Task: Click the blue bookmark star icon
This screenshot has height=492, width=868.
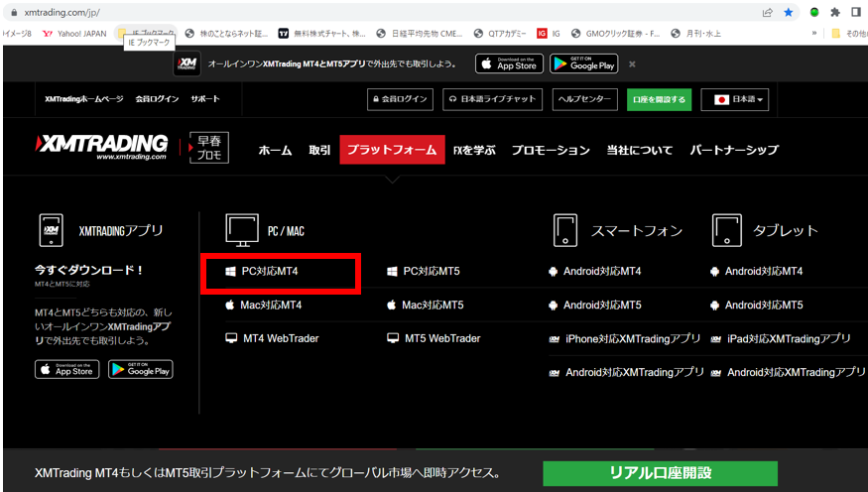Action: [x=789, y=12]
